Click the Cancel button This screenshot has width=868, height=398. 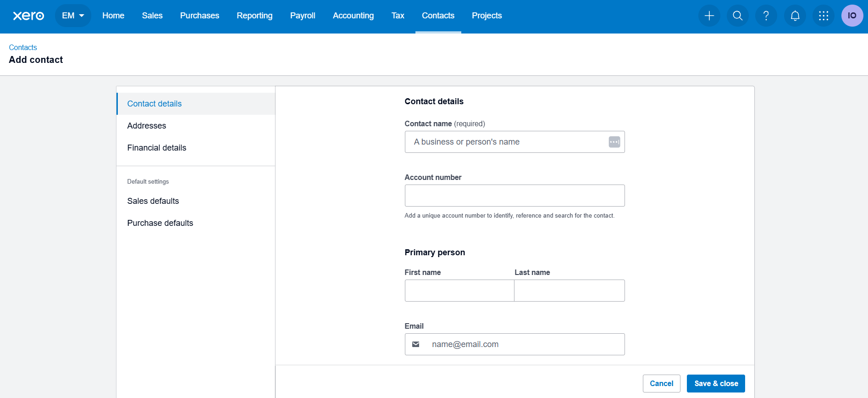[x=661, y=384]
